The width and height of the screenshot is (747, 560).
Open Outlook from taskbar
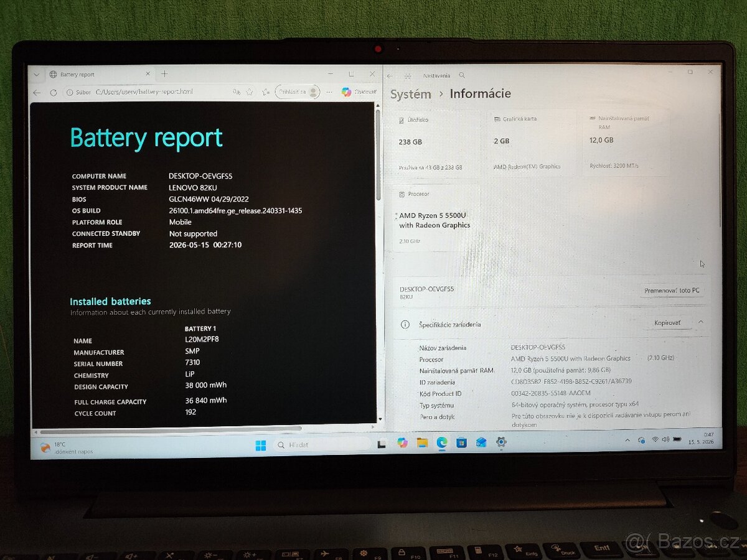coord(481,442)
